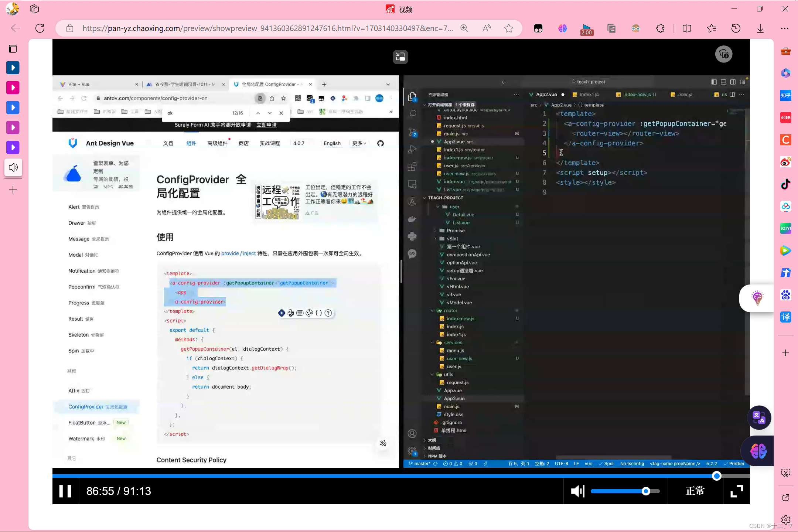This screenshot has height=532, width=798.
Task: Enable picture-in-picture mini player on the video
Action: 400,57
